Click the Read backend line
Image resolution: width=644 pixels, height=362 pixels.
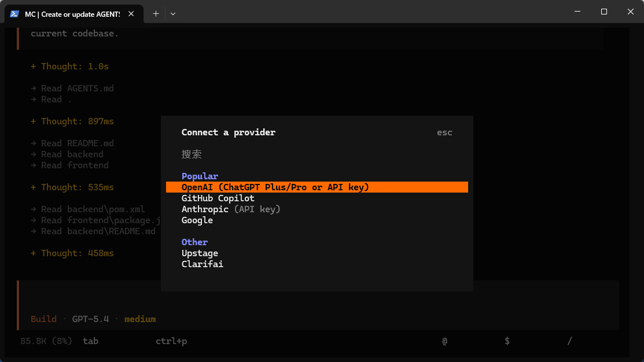click(x=67, y=154)
